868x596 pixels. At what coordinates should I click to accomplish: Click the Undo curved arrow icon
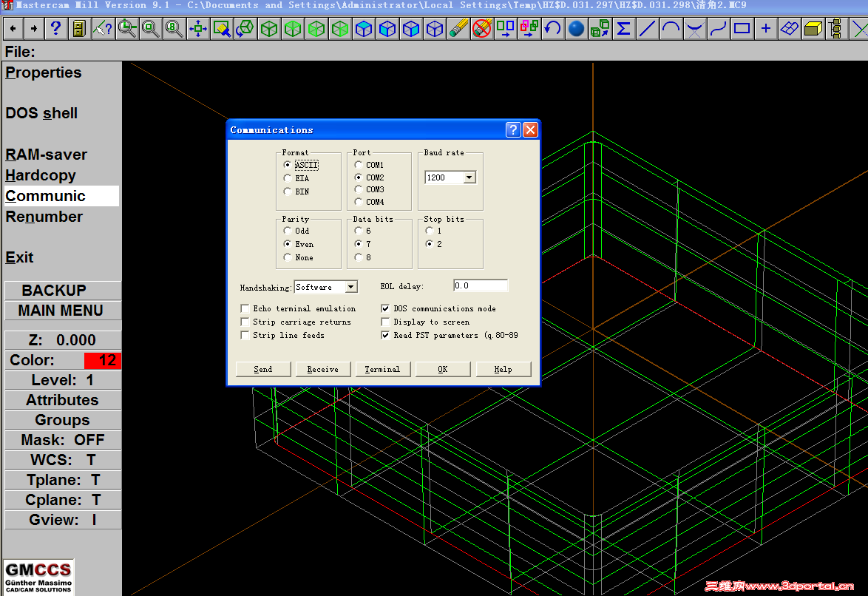[552, 28]
